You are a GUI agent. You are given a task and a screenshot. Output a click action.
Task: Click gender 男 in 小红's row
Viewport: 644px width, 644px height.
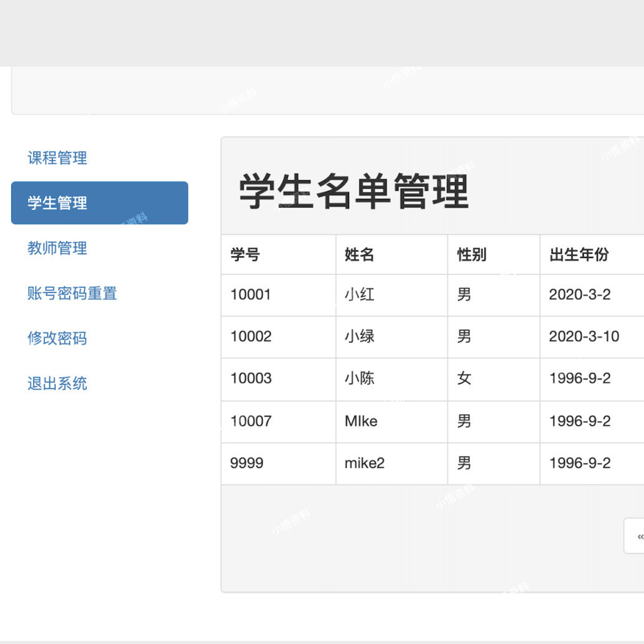point(494,295)
